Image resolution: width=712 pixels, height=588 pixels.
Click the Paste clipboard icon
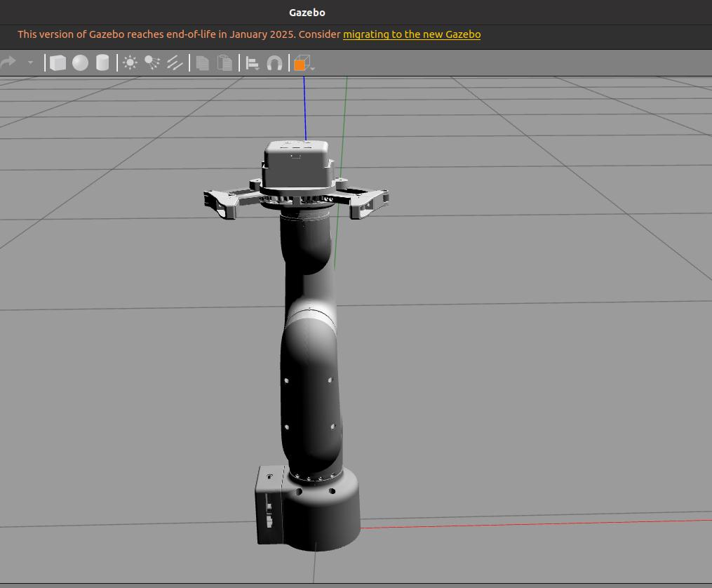224,63
